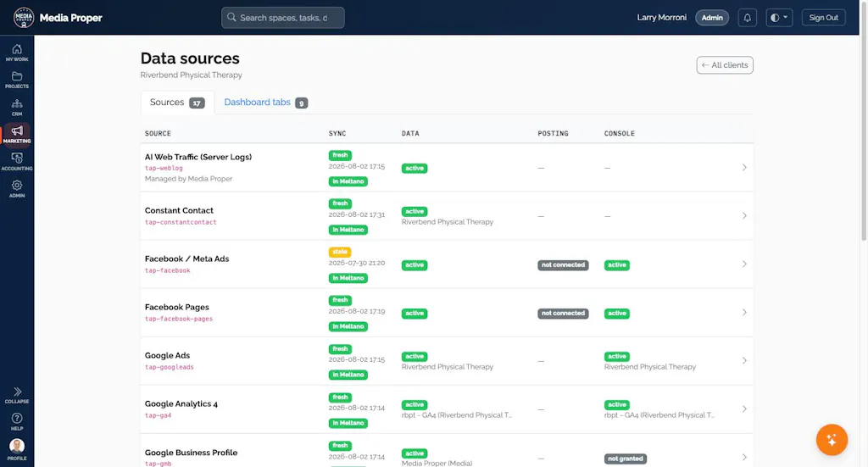This screenshot has width=868, height=467.
Task: Open the theme switcher dropdown
Action: [x=779, y=18]
